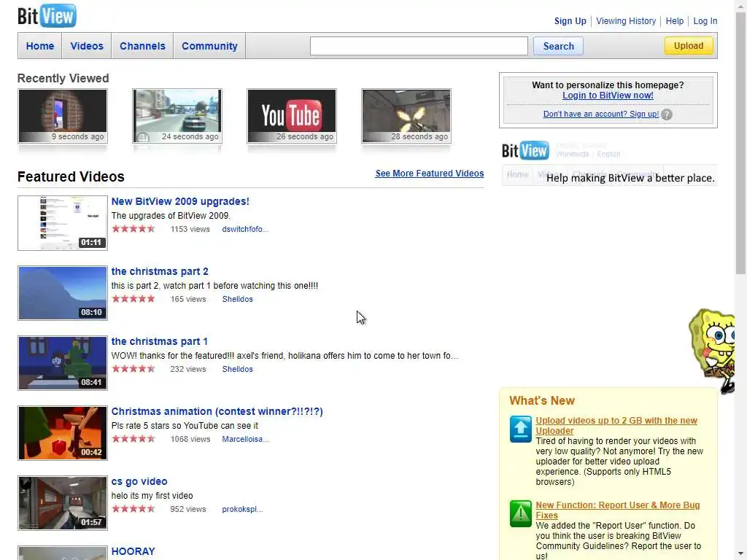The height and width of the screenshot is (560, 747).
Task: Click the BitView logo in the sidebar banner
Action: tap(525, 150)
